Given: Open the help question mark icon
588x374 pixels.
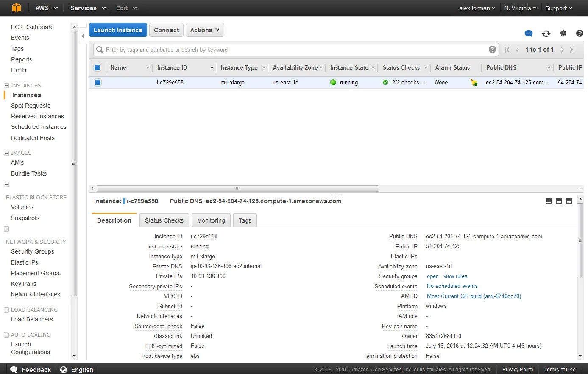Looking at the screenshot, I should [x=580, y=33].
